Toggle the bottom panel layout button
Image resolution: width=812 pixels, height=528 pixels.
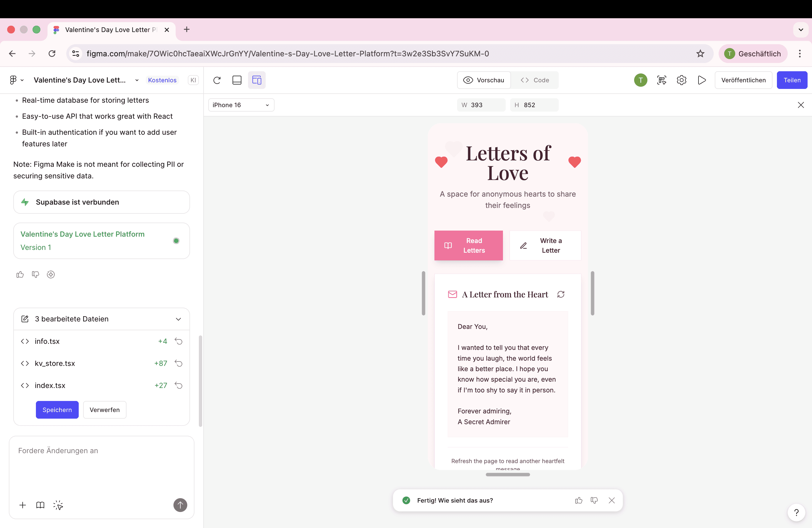237,80
